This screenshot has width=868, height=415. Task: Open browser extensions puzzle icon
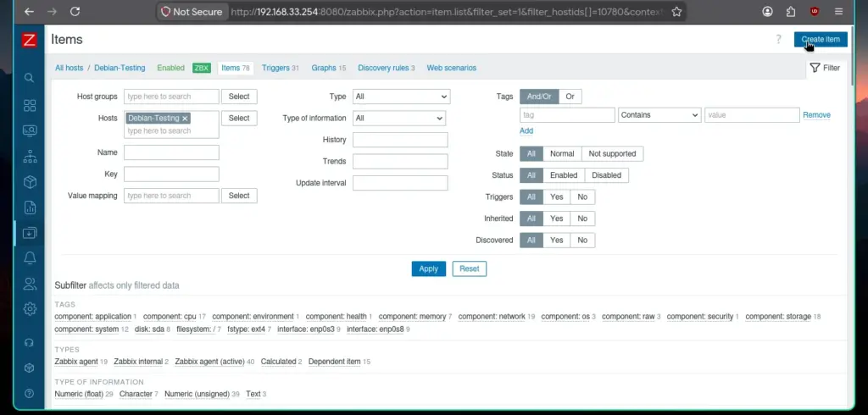[791, 12]
